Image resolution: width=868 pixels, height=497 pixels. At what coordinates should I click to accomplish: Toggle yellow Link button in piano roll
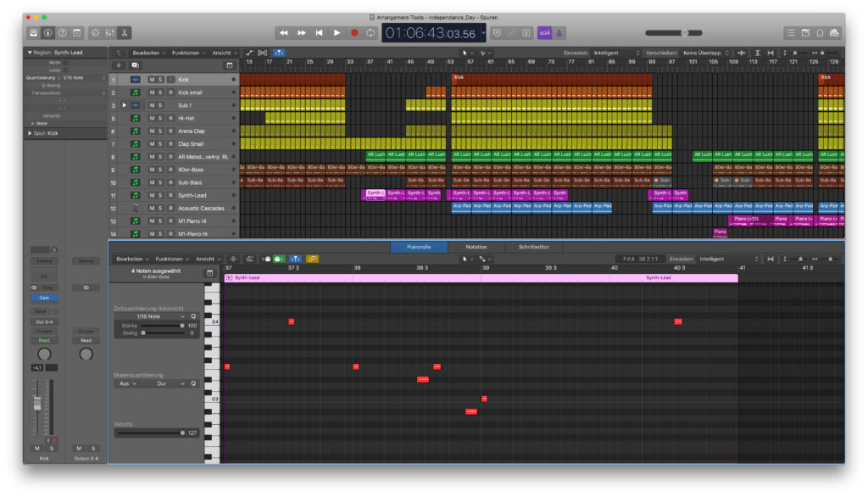(312, 260)
